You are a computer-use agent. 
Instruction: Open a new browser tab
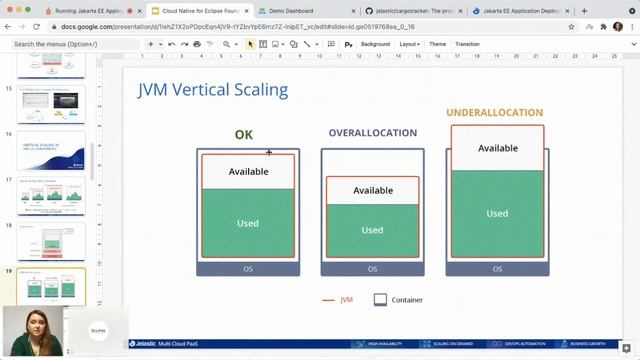584,11
